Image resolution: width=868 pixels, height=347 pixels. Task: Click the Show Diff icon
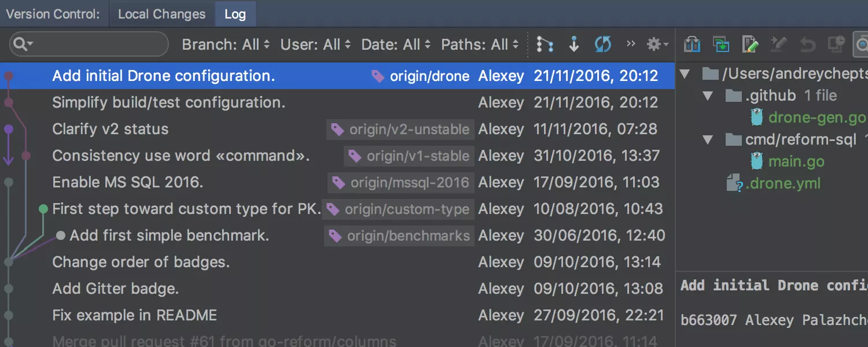pos(692,45)
